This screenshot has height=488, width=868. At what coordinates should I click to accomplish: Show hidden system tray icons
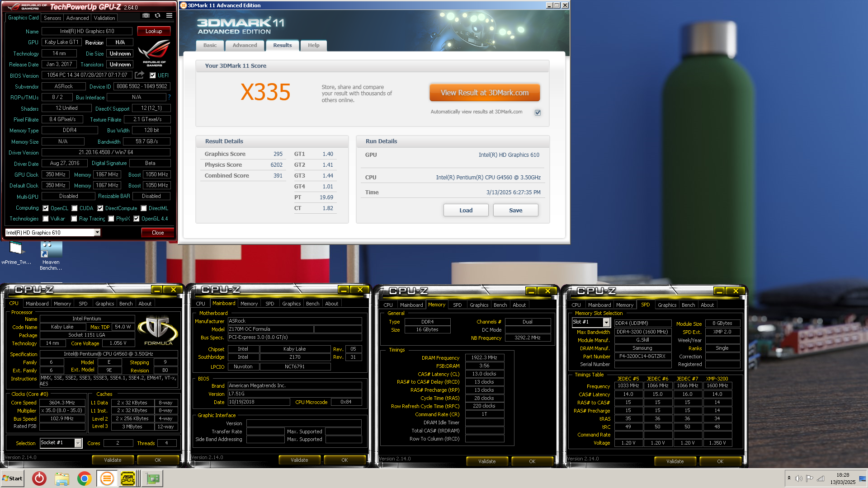tap(789, 478)
